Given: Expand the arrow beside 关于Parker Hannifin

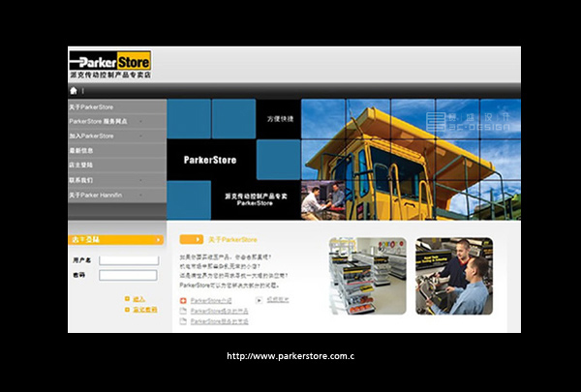Looking at the screenshot, I should (x=140, y=195).
